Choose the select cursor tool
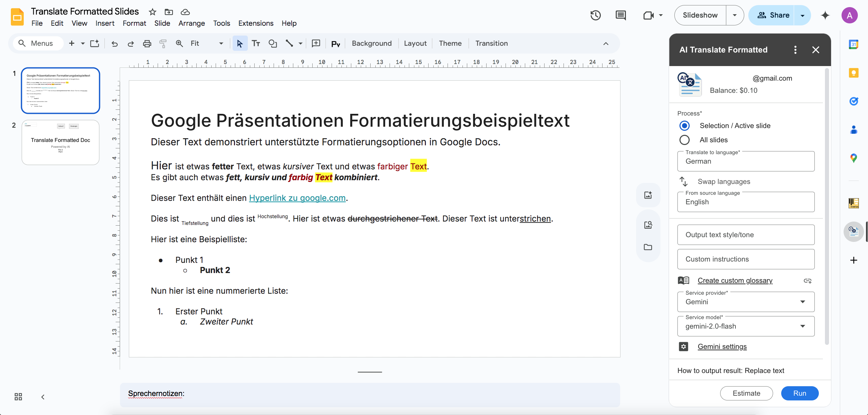The height and width of the screenshot is (415, 868). (x=240, y=43)
